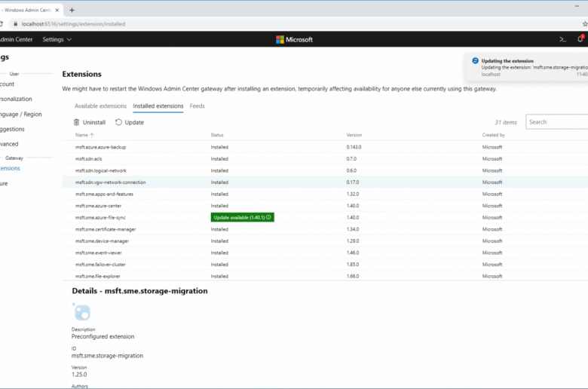The width and height of the screenshot is (588, 389).
Task: Click the site lock icon in address bar
Action: click(x=15, y=24)
